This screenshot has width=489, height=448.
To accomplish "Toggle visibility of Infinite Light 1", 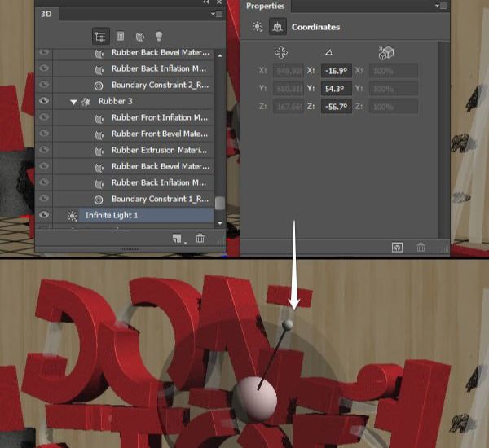I will click(x=44, y=215).
